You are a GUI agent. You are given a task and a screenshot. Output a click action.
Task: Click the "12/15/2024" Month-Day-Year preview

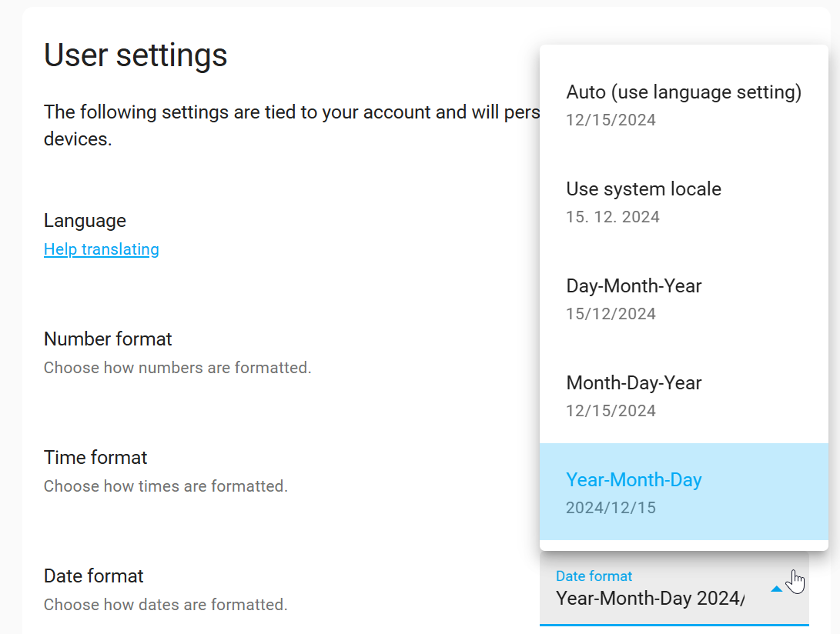tap(611, 410)
